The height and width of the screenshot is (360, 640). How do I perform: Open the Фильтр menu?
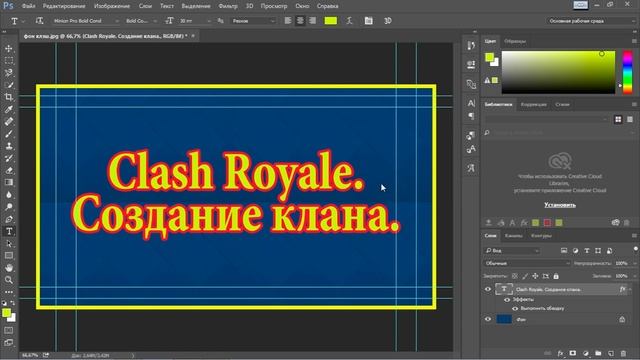point(228,6)
